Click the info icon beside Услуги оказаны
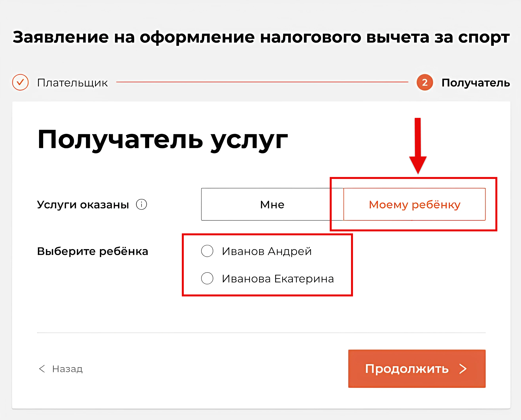The width and height of the screenshot is (521, 420). [141, 204]
